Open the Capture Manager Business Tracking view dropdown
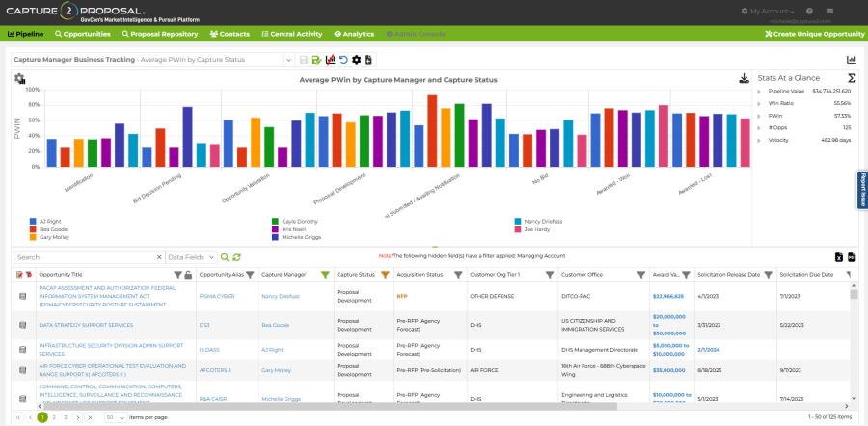Viewport: 868px width, 426px height. (x=287, y=60)
